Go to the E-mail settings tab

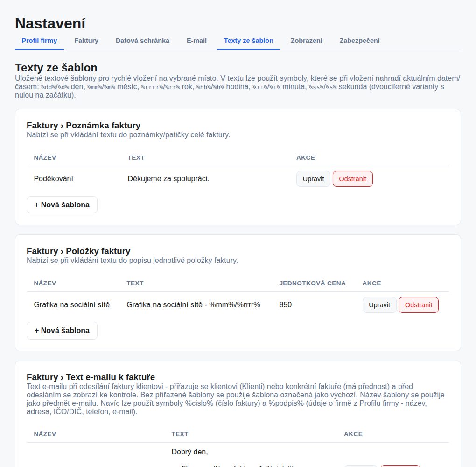point(196,41)
